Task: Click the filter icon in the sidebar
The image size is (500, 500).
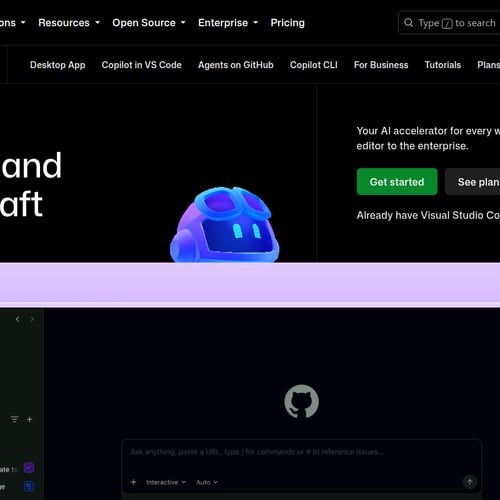Action: [x=14, y=419]
